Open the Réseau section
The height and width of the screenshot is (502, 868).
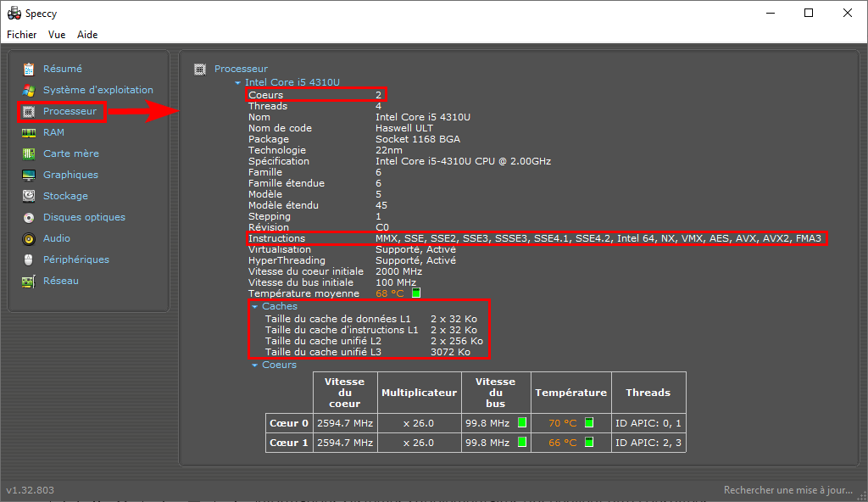[61, 281]
